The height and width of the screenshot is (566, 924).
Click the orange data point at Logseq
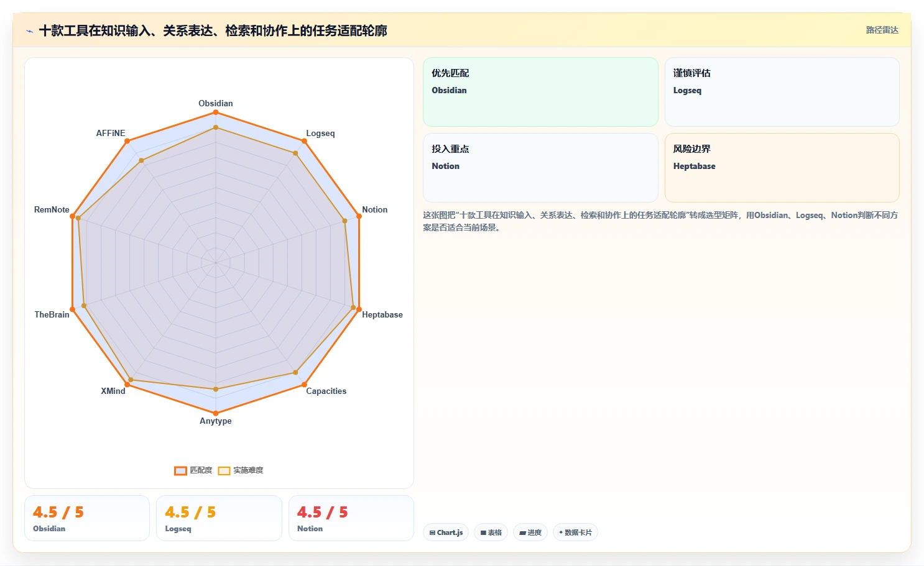[304, 141]
